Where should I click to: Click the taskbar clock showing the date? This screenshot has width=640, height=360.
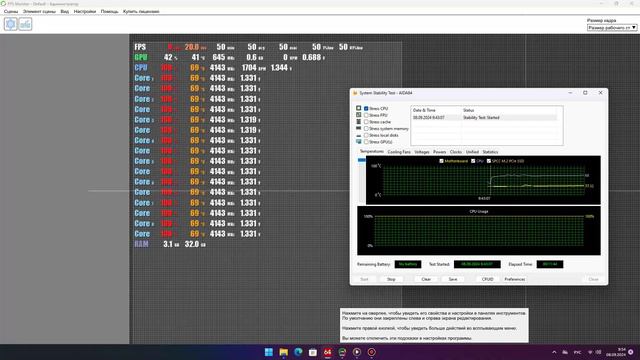(616, 352)
